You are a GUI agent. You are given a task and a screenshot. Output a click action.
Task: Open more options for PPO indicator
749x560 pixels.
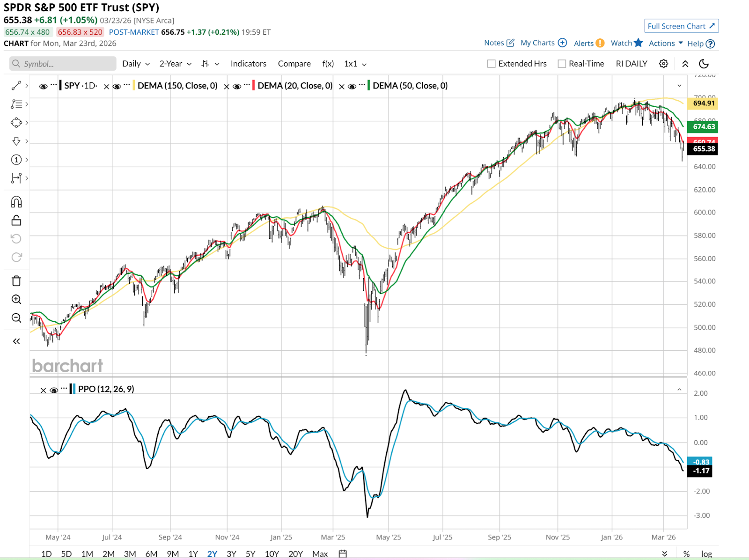tap(64, 388)
